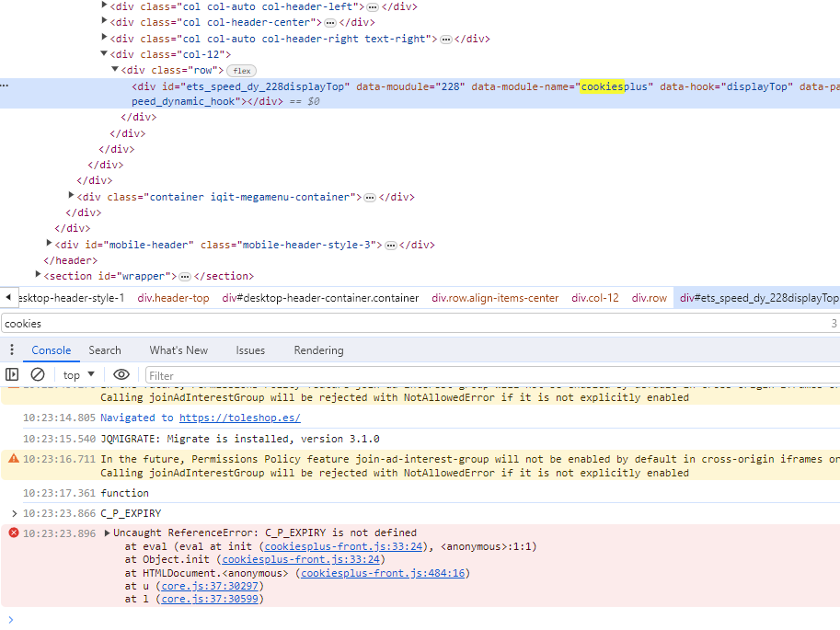Expand the Uncaught ReferenceError stack trace
Screen dimensions: 840x630
click(107, 533)
